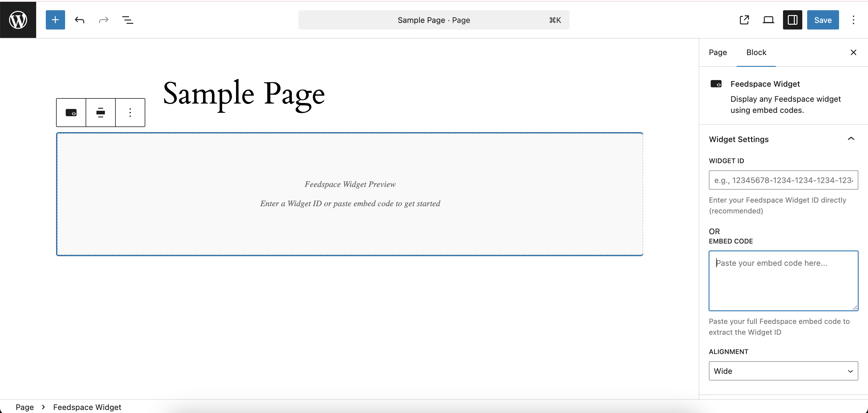The width and height of the screenshot is (868, 413).
Task: Open View Page external link icon
Action: [x=744, y=20]
